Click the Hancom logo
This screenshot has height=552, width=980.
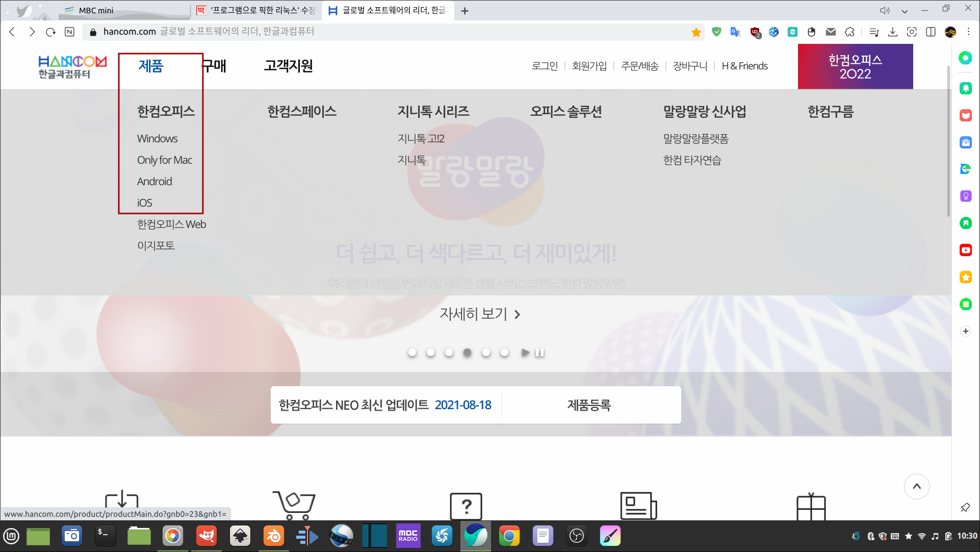(72, 67)
